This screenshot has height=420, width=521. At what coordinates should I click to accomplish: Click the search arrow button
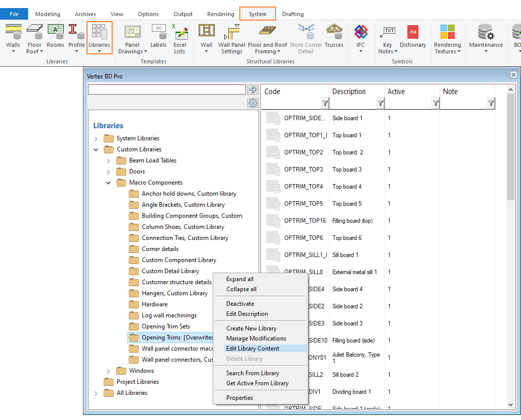point(253,90)
